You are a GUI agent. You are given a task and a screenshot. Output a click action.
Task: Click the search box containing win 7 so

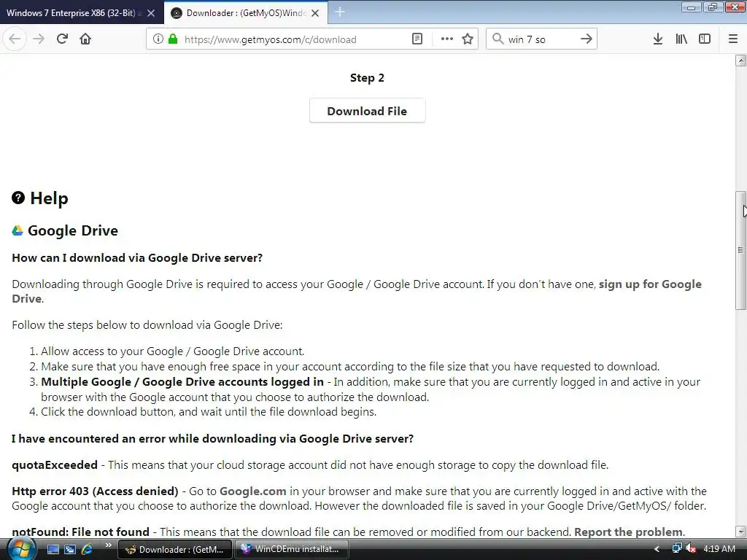coord(541,39)
